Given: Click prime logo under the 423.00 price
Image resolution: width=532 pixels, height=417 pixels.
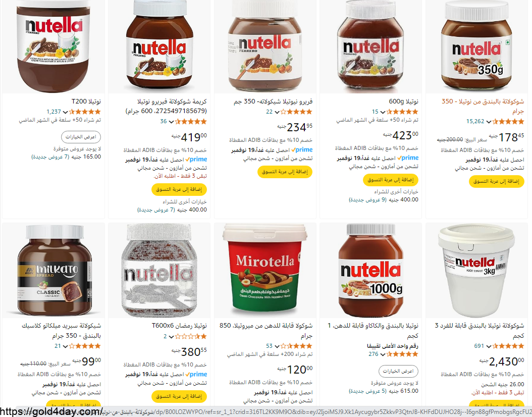Looking at the screenshot, I should [x=408, y=158].
